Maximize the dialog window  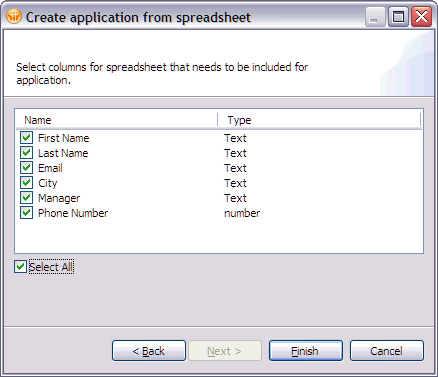click(398, 17)
